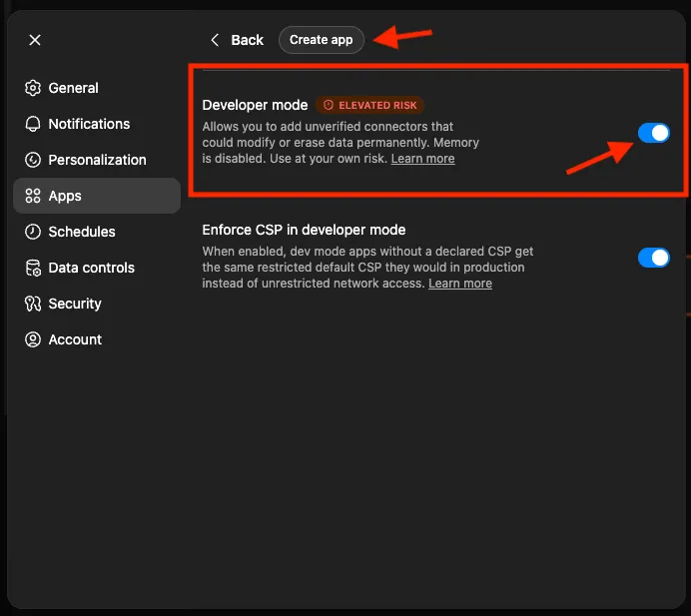Select the Apps settings tab
This screenshot has width=691, height=616.
click(x=97, y=196)
